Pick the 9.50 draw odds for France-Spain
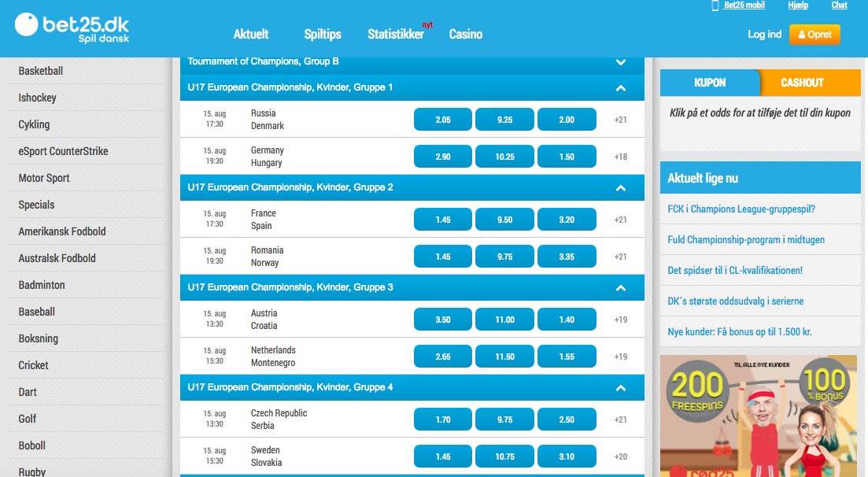This screenshot has width=868, height=477. click(505, 220)
